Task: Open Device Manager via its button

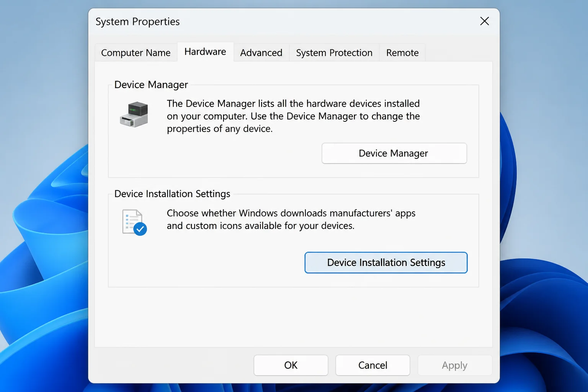Action: 394,153
